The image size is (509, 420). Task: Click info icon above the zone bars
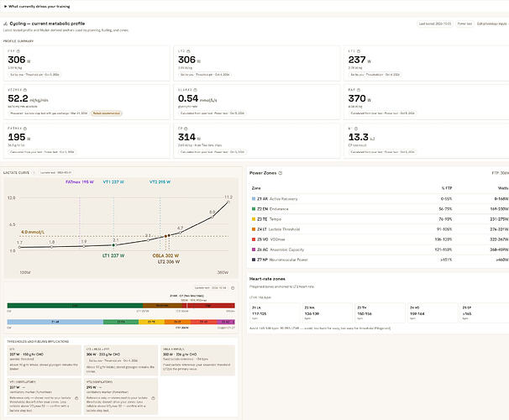tap(233, 288)
